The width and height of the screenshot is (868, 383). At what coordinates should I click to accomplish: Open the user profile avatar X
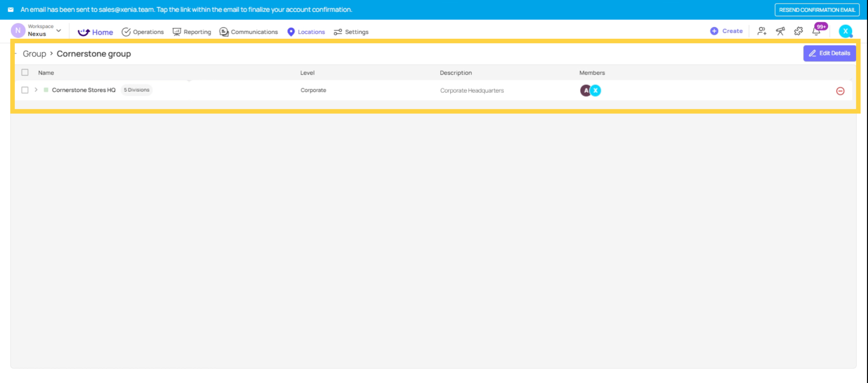point(845,31)
